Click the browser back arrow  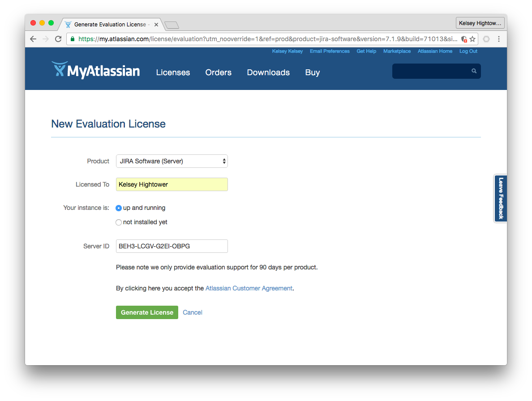tap(33, 39)
